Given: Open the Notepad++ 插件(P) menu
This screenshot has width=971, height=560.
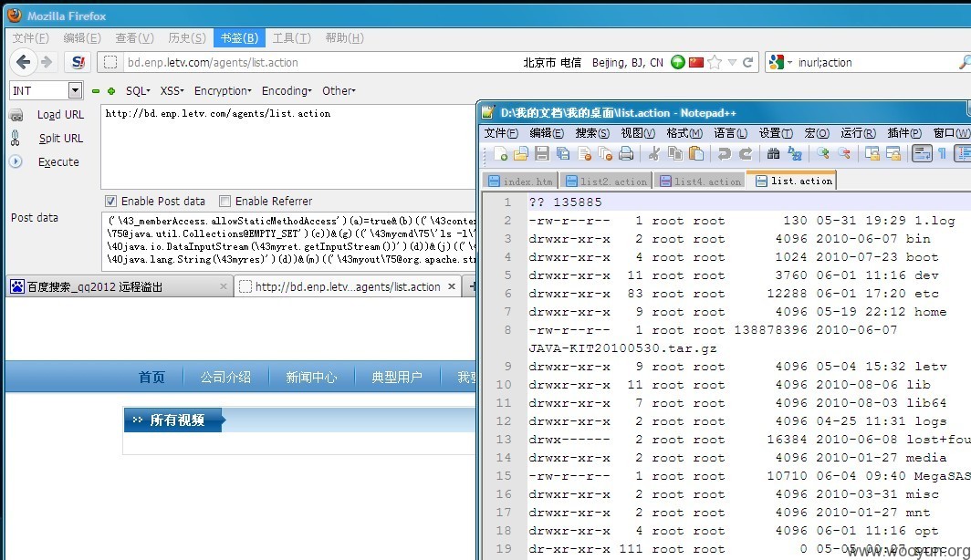Looking at the screenshot, I should click(904, 133).
